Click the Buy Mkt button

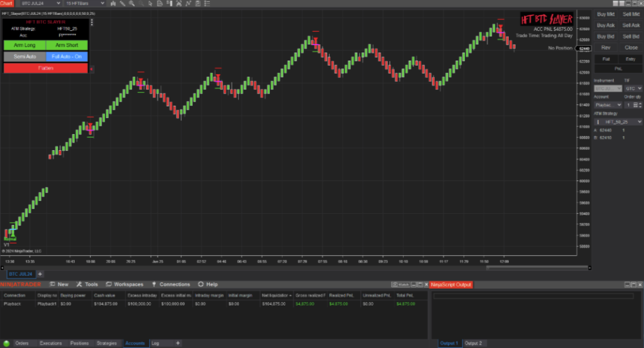(606, 14)
